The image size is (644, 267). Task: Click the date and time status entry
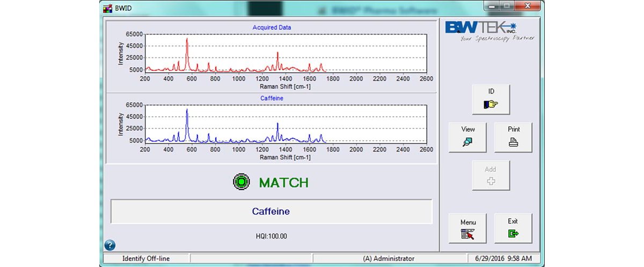(504, 258)
